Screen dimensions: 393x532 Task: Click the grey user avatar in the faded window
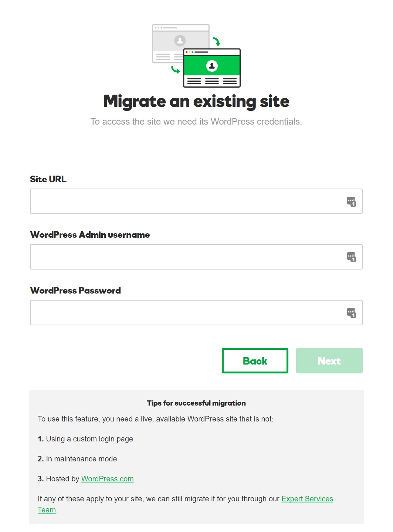[180, 40]
